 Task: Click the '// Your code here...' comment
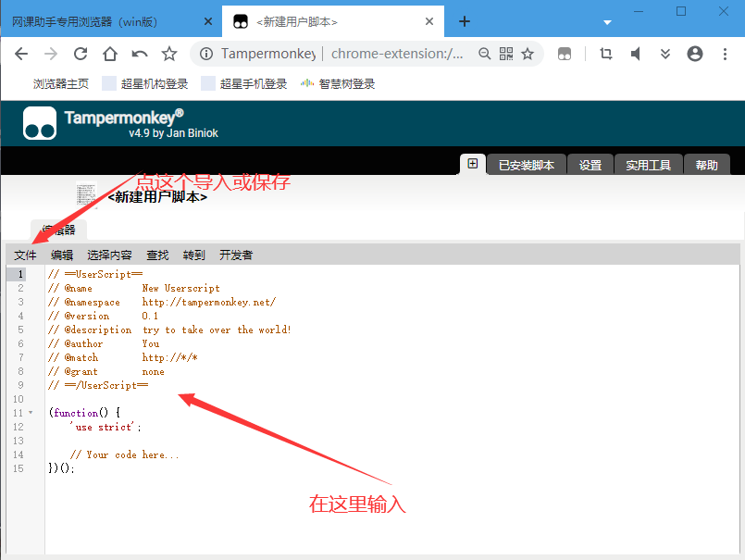[125, 454]
